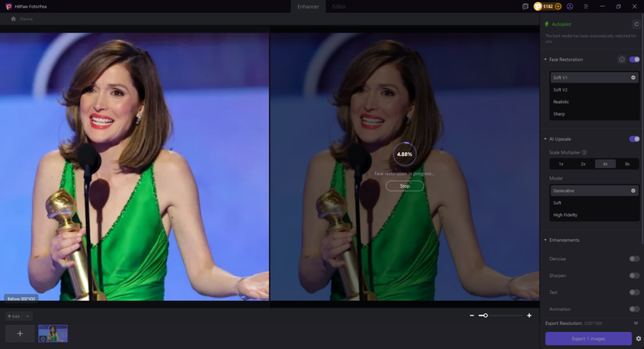Click the 4.88% progress circle
The image size is (644, 349).
click(404, 154)
